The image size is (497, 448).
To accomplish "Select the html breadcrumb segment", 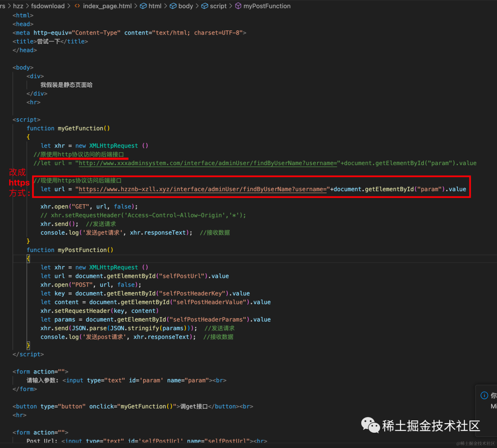I will pos(155,6).
